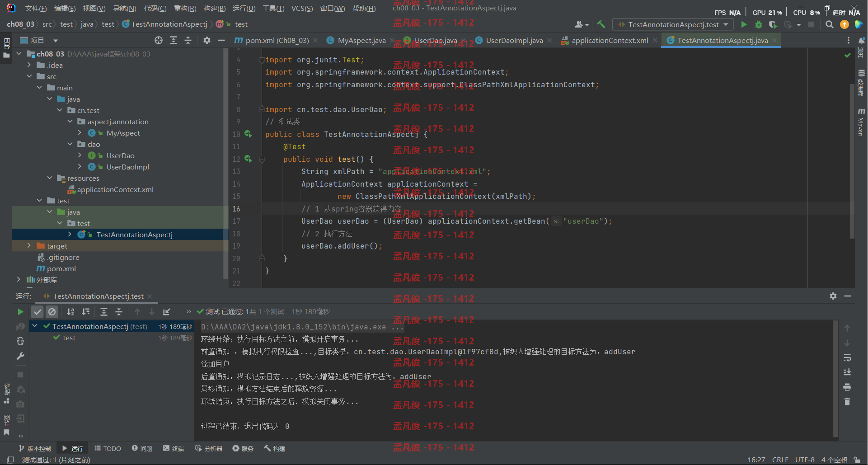Open the 重构(R) menu
The width and height of the screenshot is (868, 465).
(185, 9)
